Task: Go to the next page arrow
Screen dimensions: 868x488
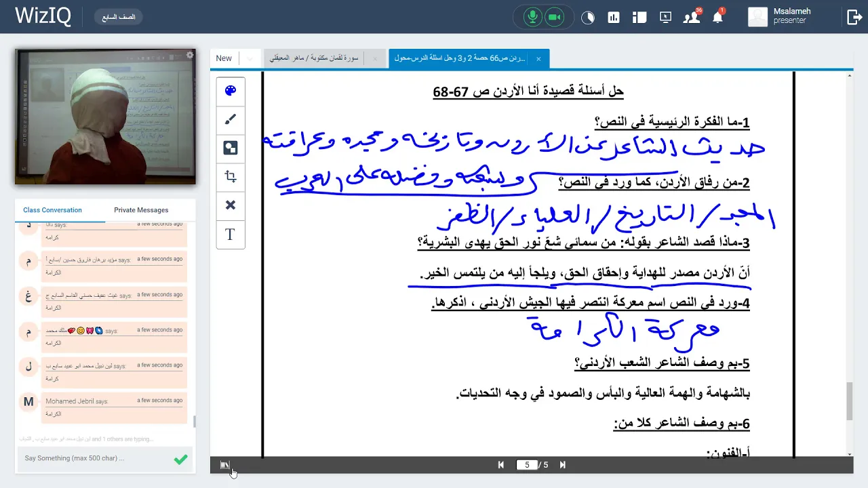Action: [x=562, y=465]
